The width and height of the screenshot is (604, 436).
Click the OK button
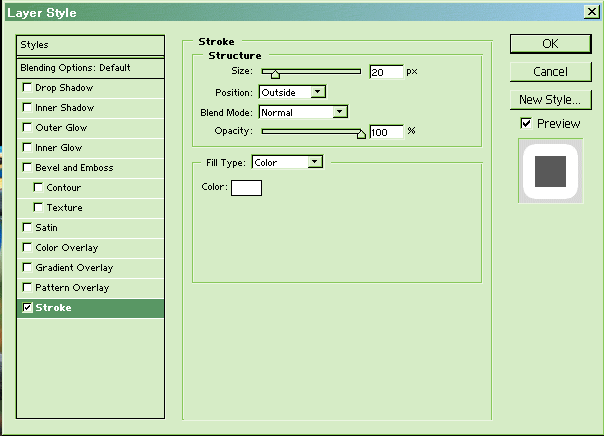click(x=549, y=44)
